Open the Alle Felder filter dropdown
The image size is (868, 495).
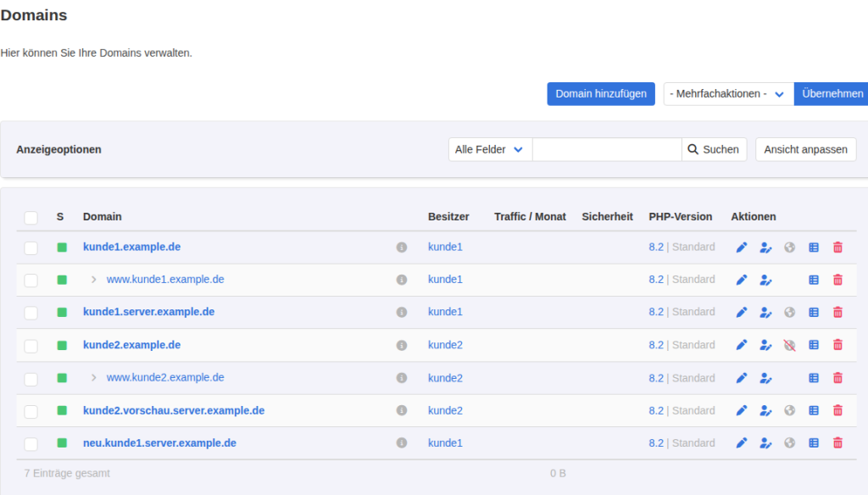click(x=491, y=149)
